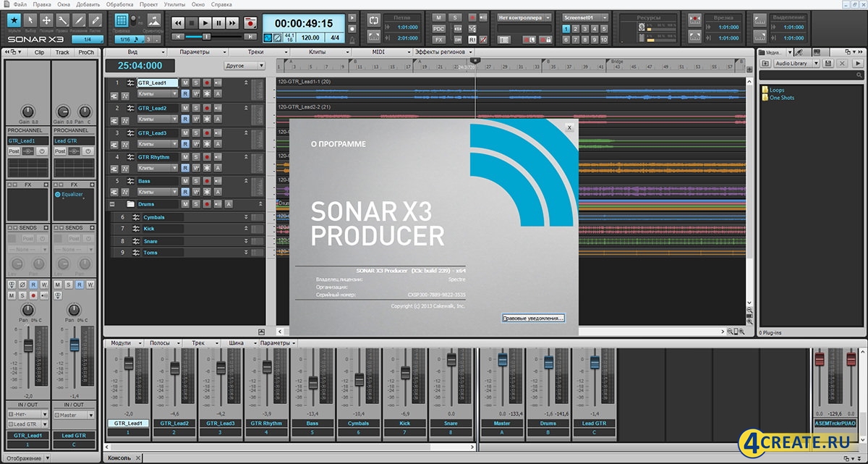Select Screenset number 2
868x464 pixels.
click(x=576, y=29)
